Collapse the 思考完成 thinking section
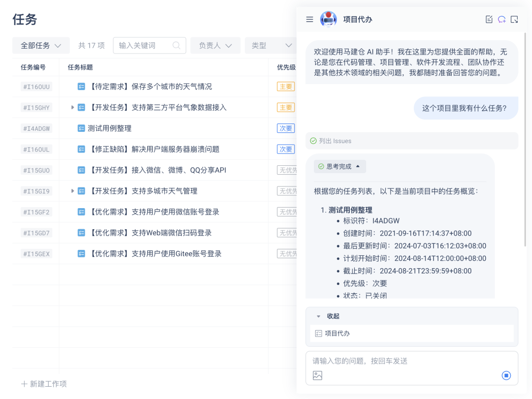Screen dimensions: 532x399 coord(340,167)
